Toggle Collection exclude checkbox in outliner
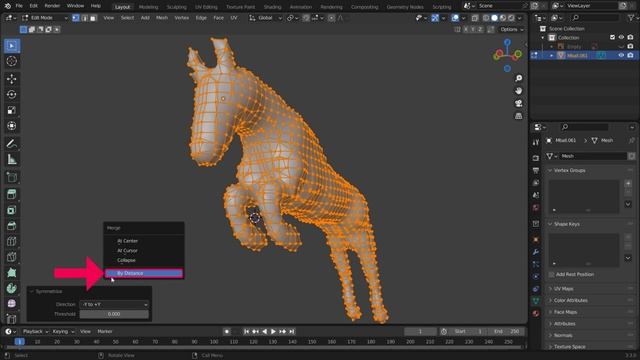640x360 pixels. tap(612, 38)
